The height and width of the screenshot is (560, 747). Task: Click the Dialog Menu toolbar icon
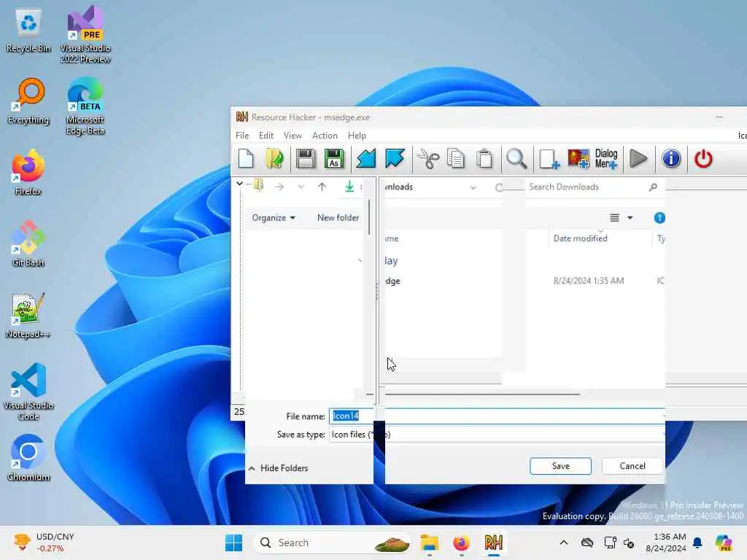(x=606, y=158)
